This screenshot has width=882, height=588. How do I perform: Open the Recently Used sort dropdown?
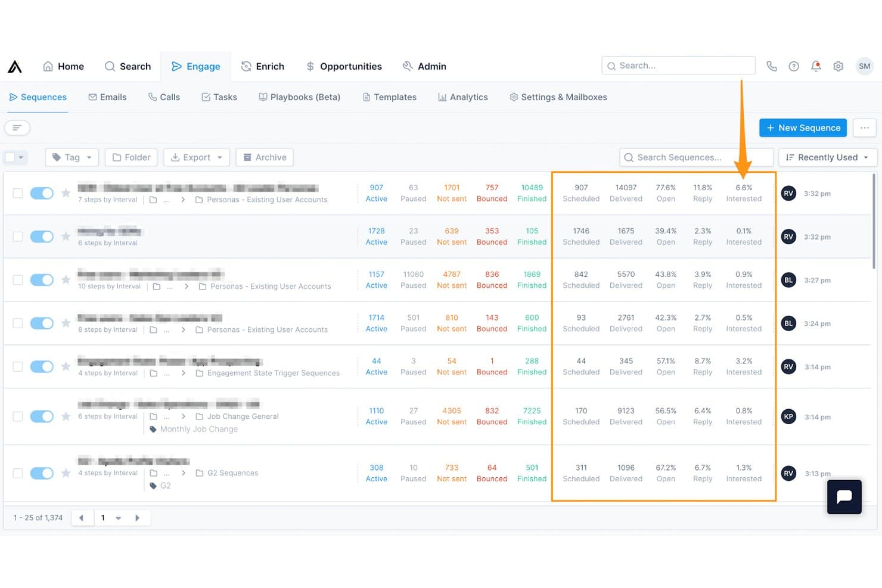pos(828,157)
